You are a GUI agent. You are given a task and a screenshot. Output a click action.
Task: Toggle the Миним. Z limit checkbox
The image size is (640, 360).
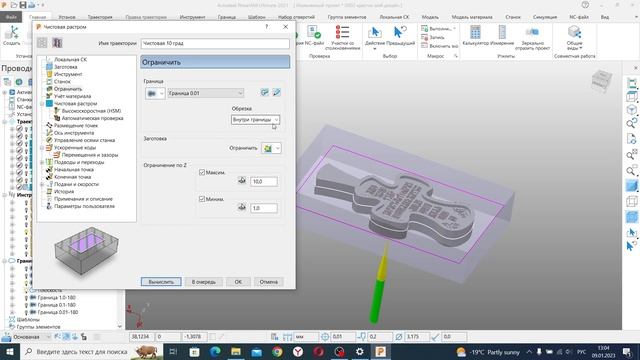point(202,199)
